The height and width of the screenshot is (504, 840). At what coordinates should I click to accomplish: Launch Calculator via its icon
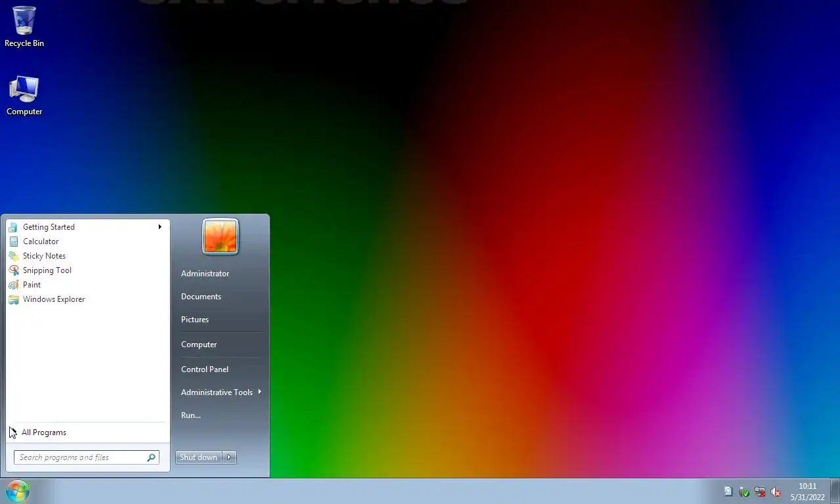coord(14,241)
